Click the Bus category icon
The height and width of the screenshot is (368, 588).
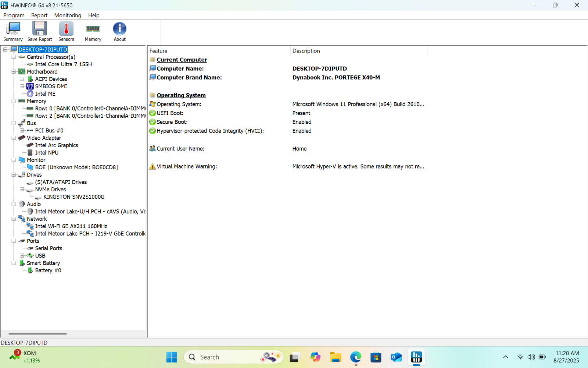(22, 123)
